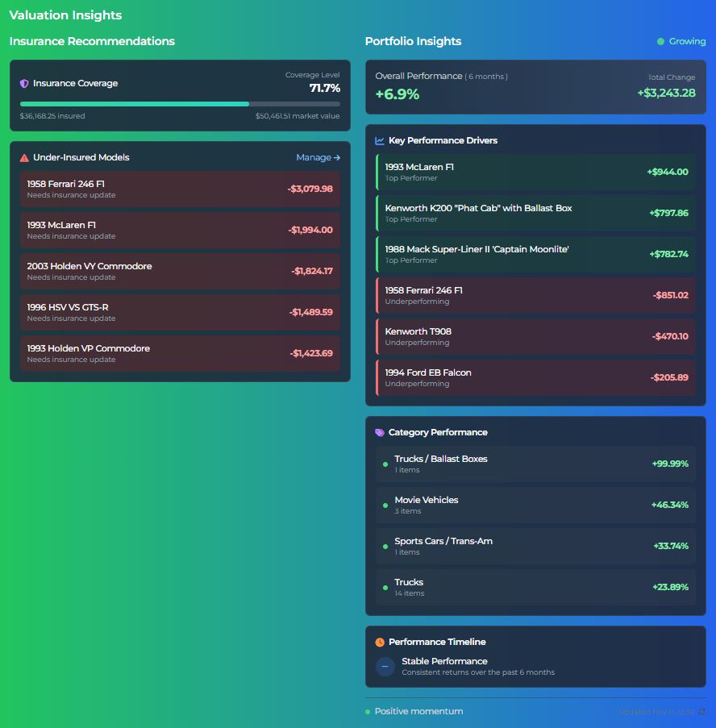This screenshot has height=728, width=716.
Task: Select the Kenworth T908 underperforming entry
Action: tap(535, 336)
